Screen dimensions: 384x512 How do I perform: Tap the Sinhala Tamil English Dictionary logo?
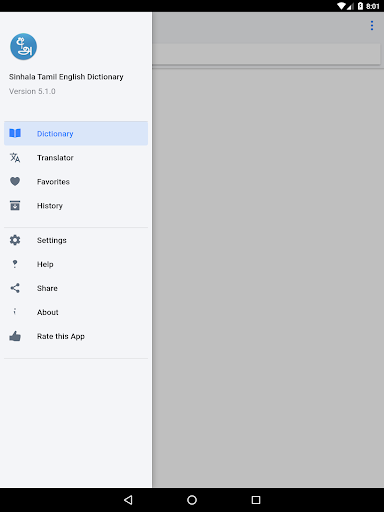(x=23, y=46)
